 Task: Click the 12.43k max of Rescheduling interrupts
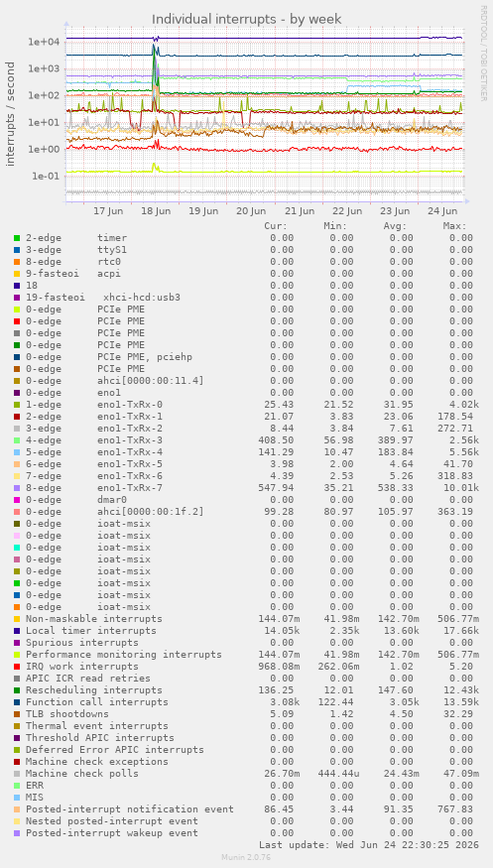(461, 690)
